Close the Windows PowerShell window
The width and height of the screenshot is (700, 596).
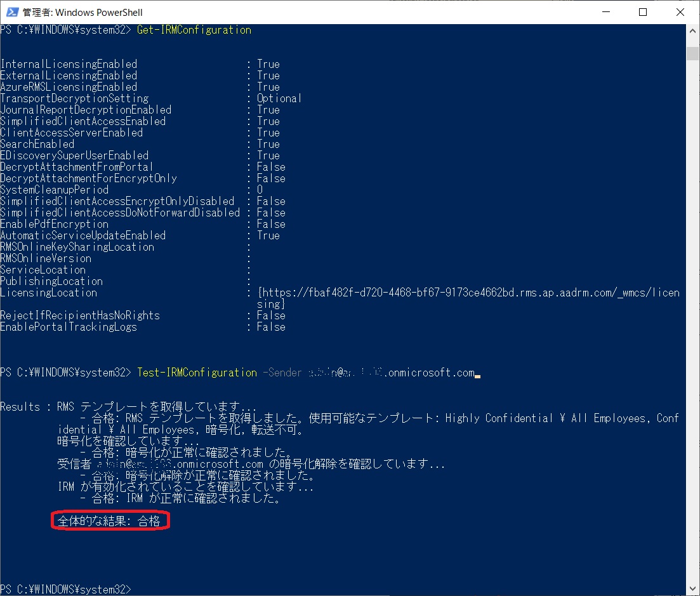click(x=680, y=12)
